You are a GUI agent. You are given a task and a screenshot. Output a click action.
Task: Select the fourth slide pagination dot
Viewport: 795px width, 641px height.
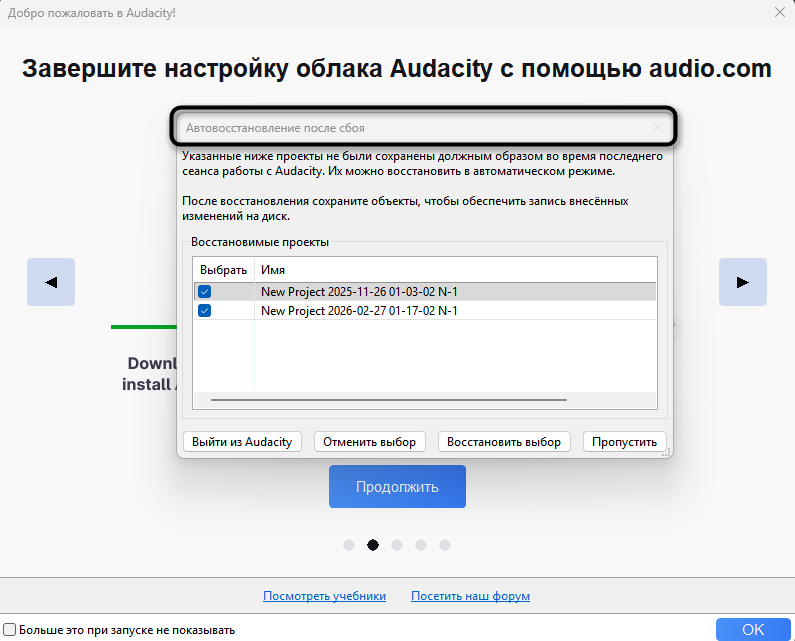pyautogui.click(x=421, y=545)
